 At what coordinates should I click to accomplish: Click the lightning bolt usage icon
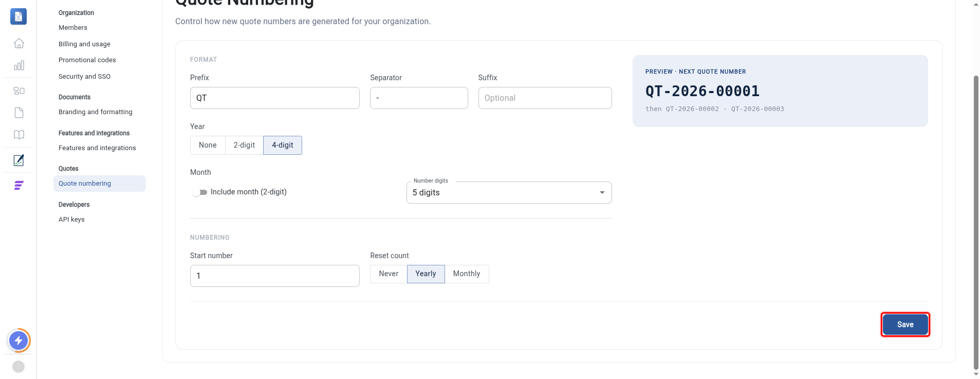coord(19,340)
